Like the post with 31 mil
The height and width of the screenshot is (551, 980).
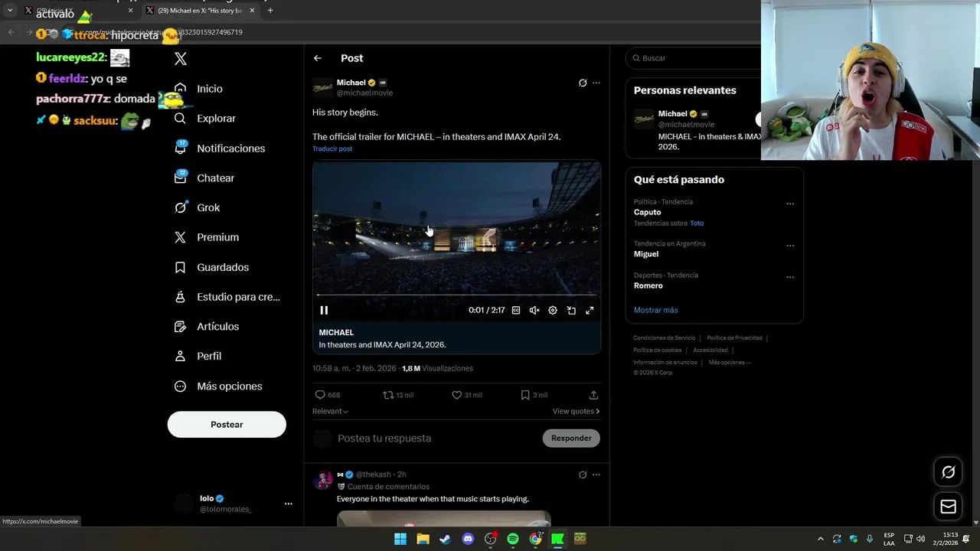(466, 395)
